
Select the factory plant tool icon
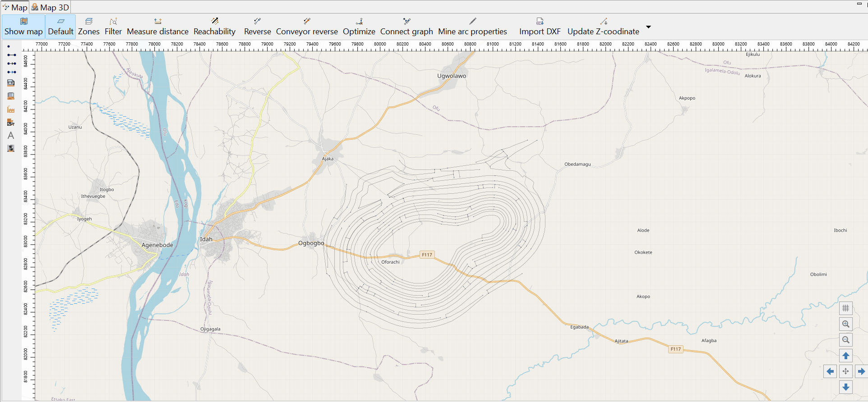[11, 109]
